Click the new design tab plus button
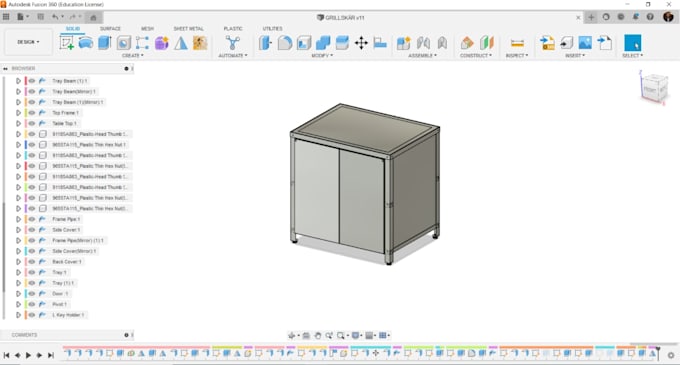Screen dimensions: 680x365 coord(591,17)
